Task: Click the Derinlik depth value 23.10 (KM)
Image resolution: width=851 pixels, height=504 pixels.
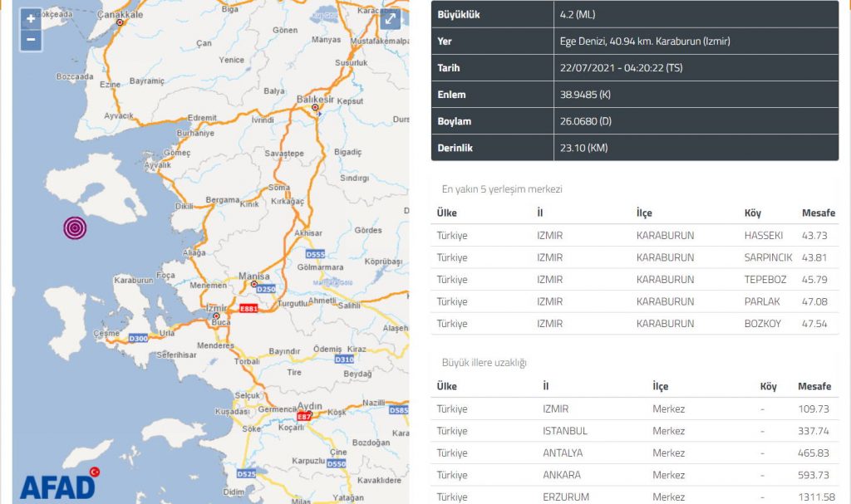Action: point(585,148)
